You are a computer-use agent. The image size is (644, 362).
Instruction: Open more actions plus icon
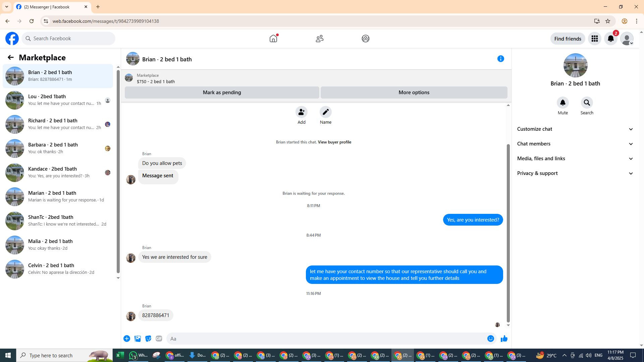pyautogui.click(x=127, y=339)
